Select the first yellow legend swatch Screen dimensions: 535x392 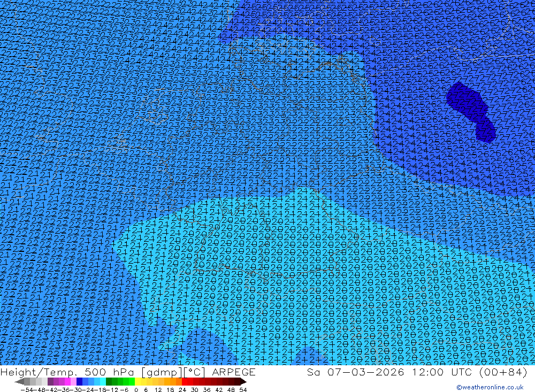coord(138,382)
